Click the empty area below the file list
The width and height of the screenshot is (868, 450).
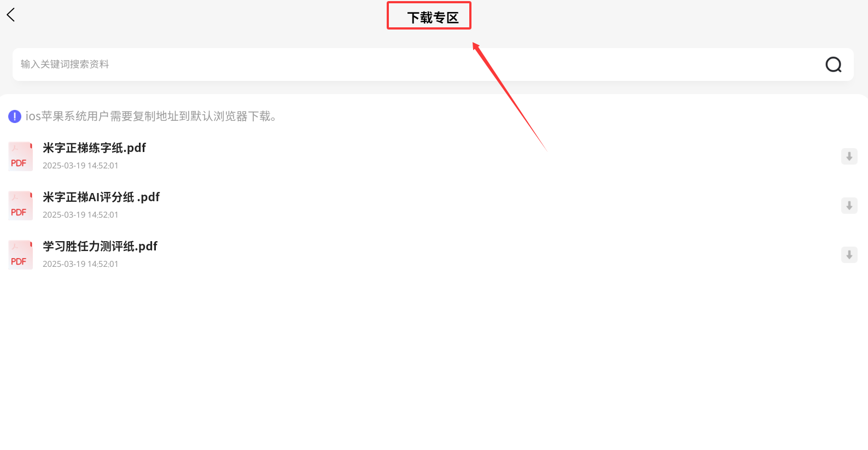[434, 361]
